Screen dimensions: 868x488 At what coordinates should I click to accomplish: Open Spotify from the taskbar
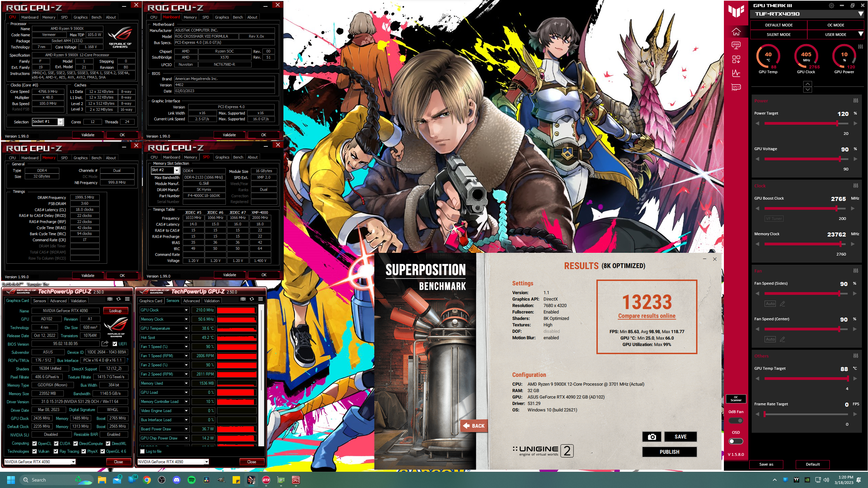[192, 480]
